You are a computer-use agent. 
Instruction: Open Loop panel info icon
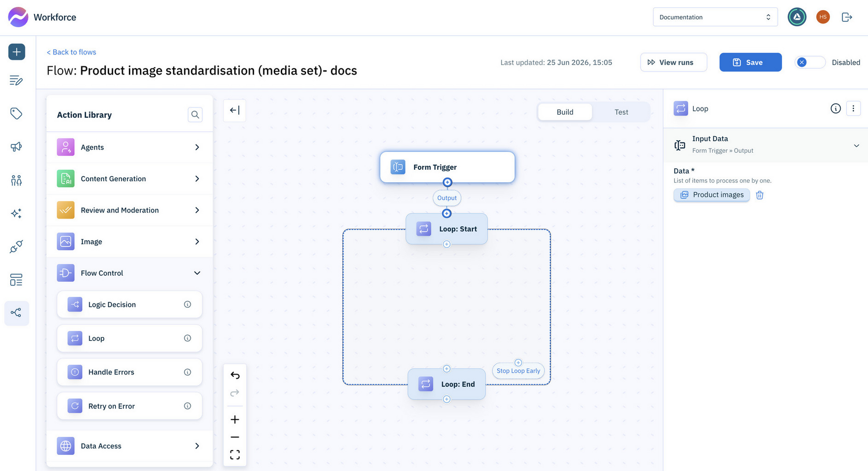[x=836, y=108]
